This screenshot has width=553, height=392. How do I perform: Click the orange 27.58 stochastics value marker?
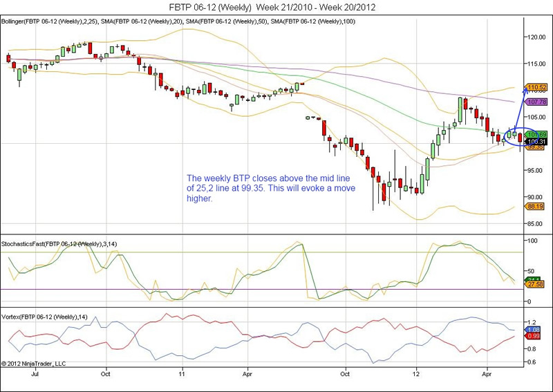(x=535, y=284)
